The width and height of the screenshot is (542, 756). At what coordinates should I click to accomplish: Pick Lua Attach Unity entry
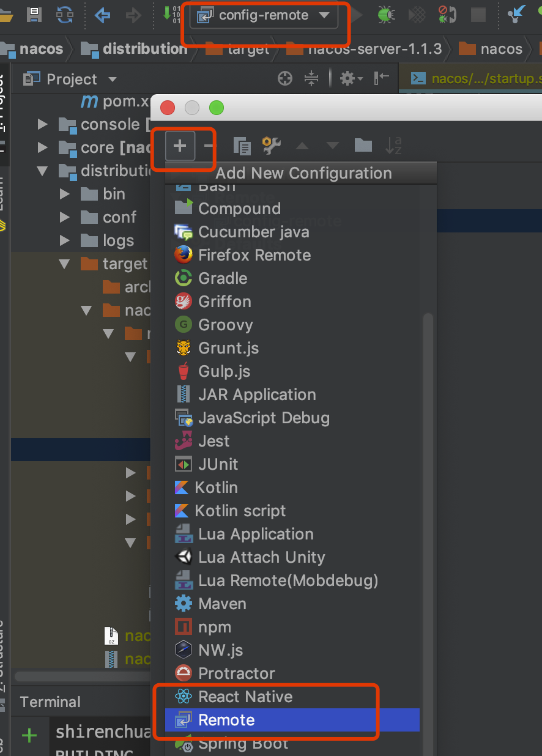tap(292, 557)
